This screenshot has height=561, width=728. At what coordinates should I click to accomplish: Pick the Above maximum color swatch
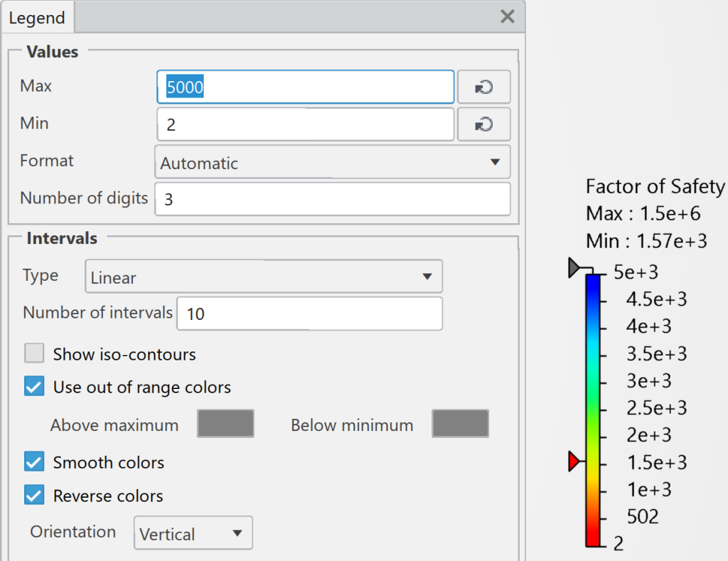225,424
